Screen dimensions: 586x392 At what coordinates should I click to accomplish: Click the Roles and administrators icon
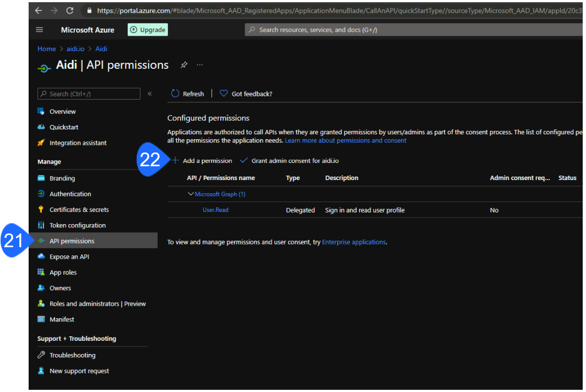point(41,303)
